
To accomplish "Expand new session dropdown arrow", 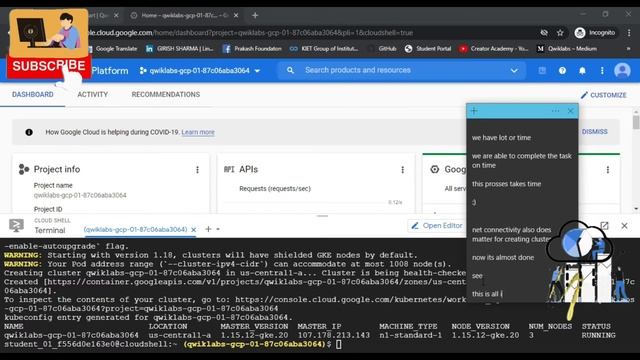I will pos(218,229).
